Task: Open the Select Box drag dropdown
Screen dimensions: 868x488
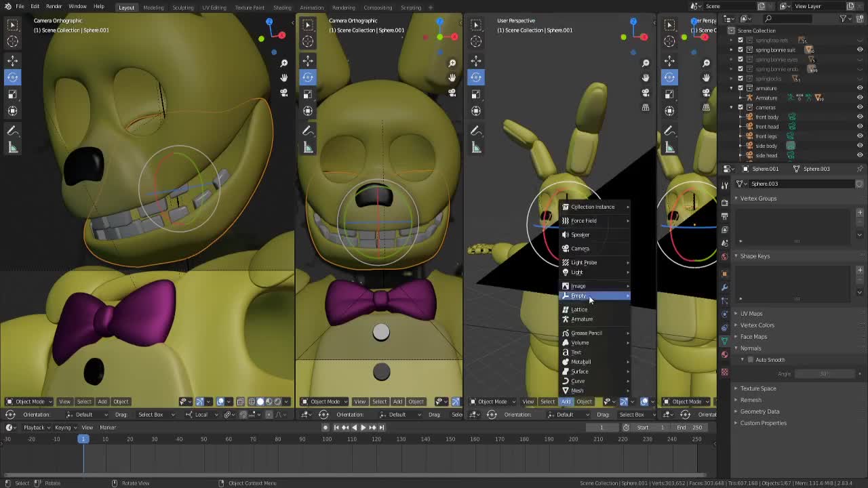Action: [155, 415]
